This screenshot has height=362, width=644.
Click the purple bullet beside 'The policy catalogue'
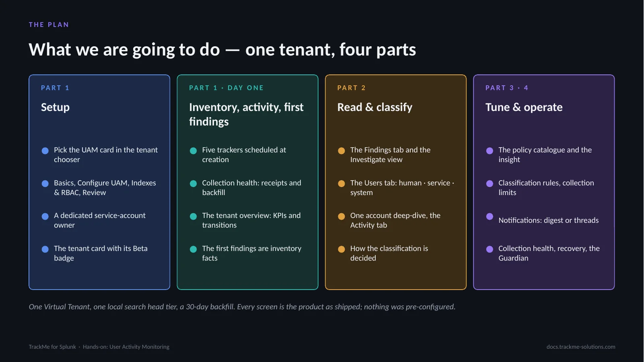coord(489,151)
